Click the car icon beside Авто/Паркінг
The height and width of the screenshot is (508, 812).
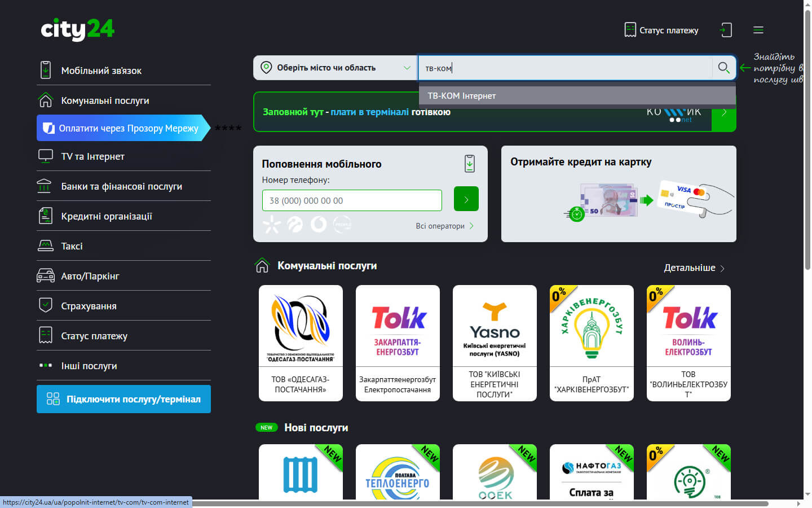tap(46, 275)
